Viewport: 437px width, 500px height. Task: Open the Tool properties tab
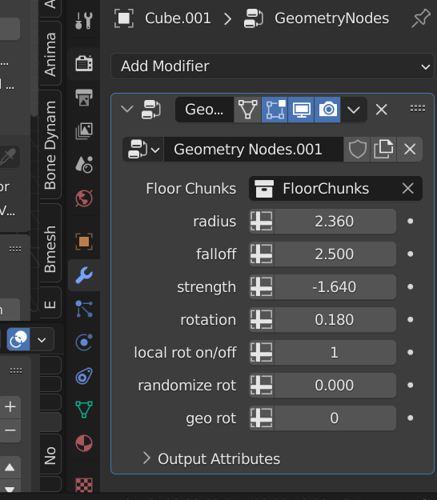coord(84,21)
